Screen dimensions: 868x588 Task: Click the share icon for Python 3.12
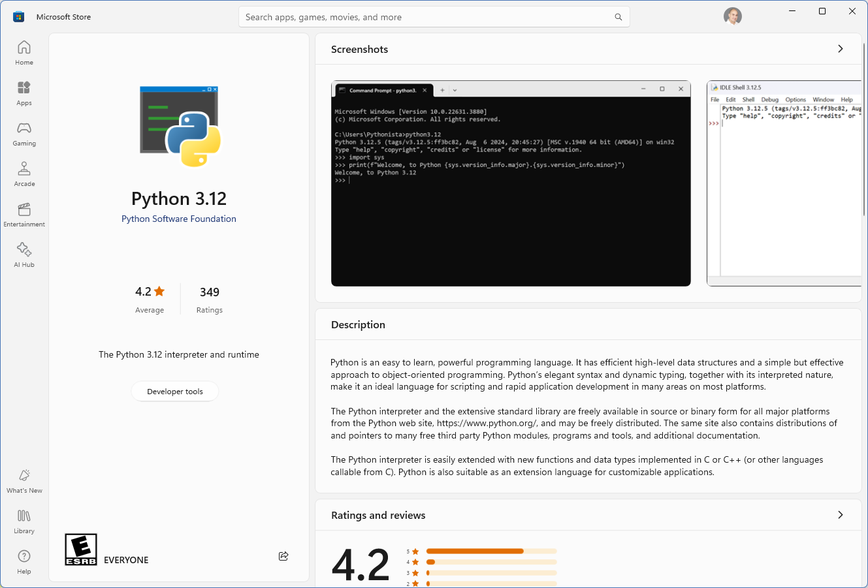283,556
